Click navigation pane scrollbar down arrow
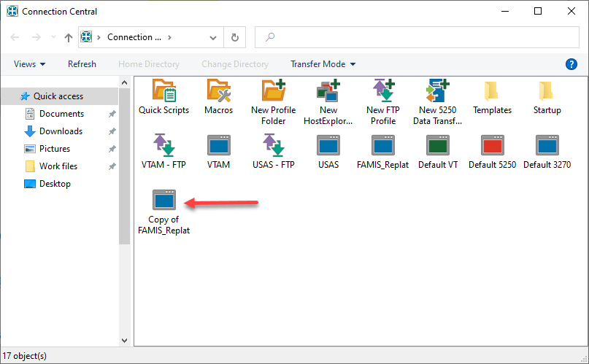 [x=124, y=341]
